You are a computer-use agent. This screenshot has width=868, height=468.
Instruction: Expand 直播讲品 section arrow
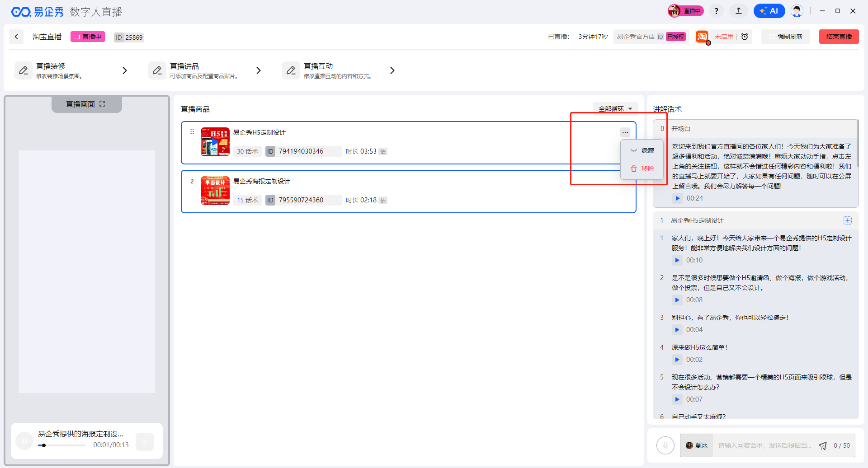[259, 70]
